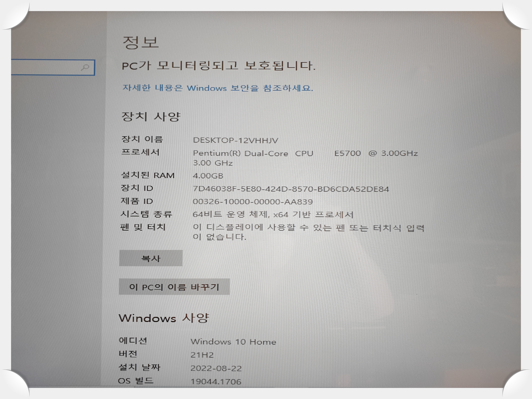Click the installed RAM 4.00GB value
The height and width of the screenshot is (399, 532).
208,176
